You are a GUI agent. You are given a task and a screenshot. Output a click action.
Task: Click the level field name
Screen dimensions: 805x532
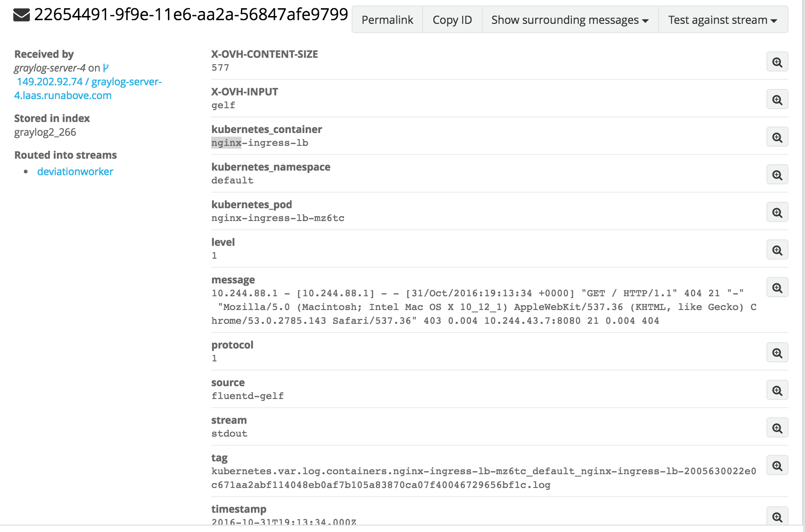[x=223, y=242]
